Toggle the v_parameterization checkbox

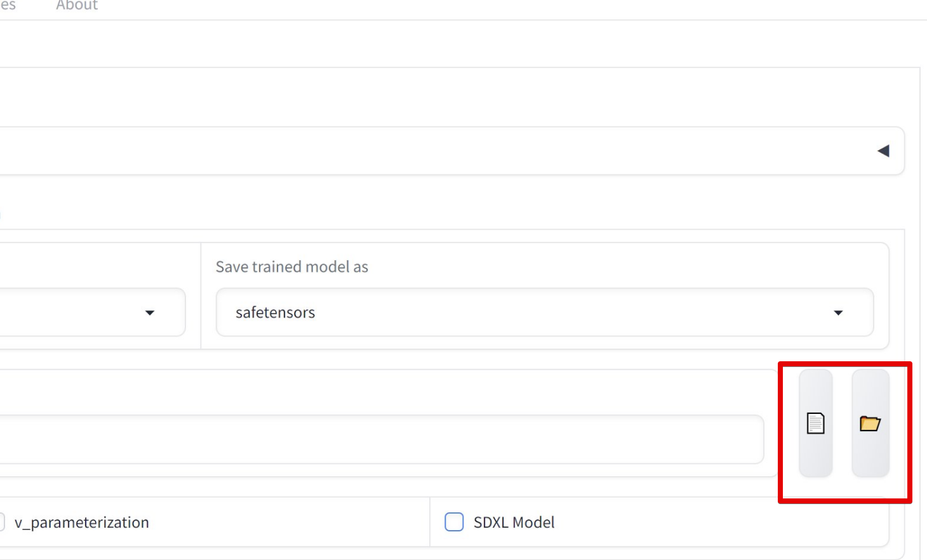click(x=1, y=522)
